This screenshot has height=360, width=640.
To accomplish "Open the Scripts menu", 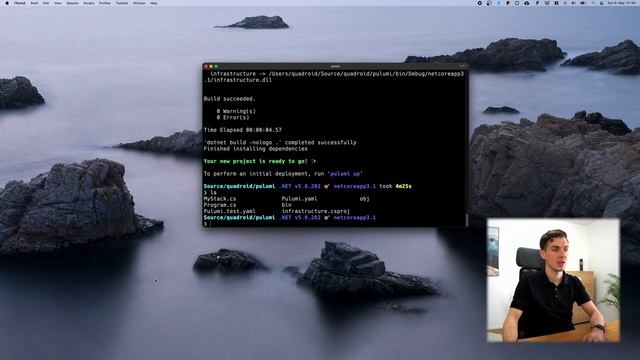I will tap(89, 3).
